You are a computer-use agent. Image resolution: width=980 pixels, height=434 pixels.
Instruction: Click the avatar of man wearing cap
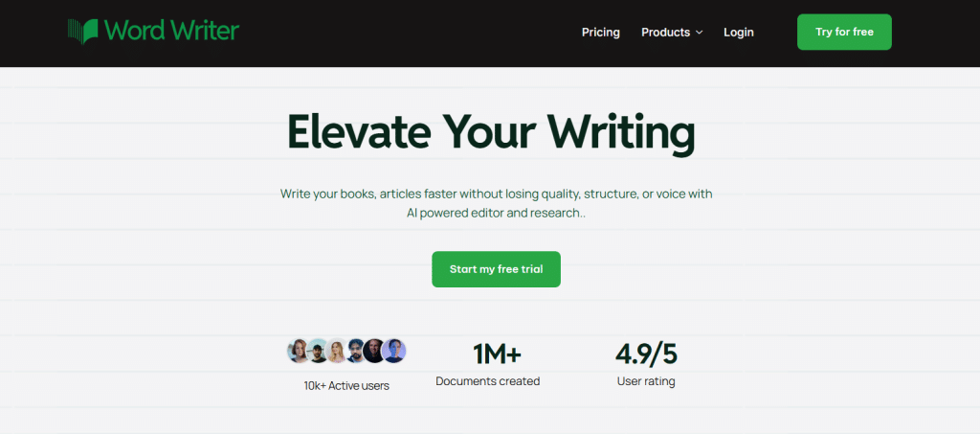[318, 351]
